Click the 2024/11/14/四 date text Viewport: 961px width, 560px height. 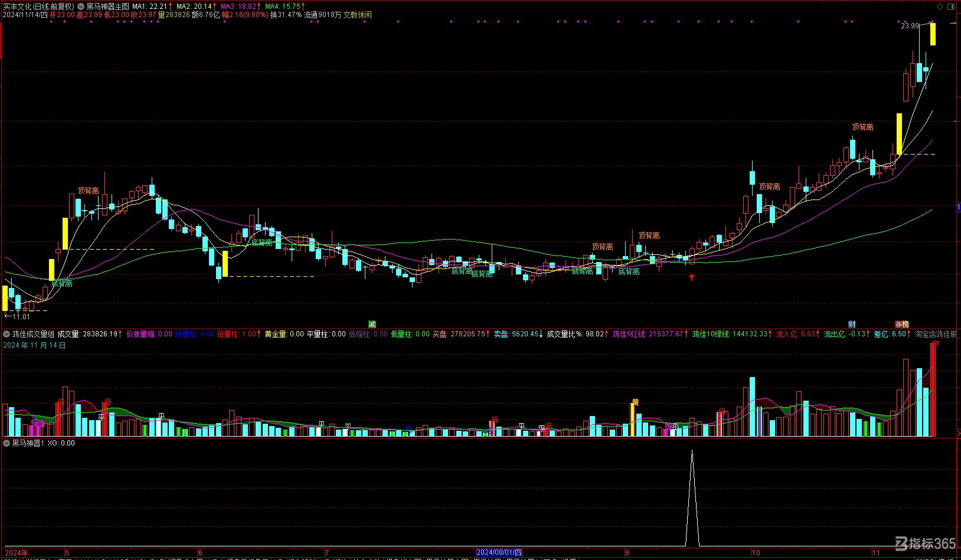(25, 15)
